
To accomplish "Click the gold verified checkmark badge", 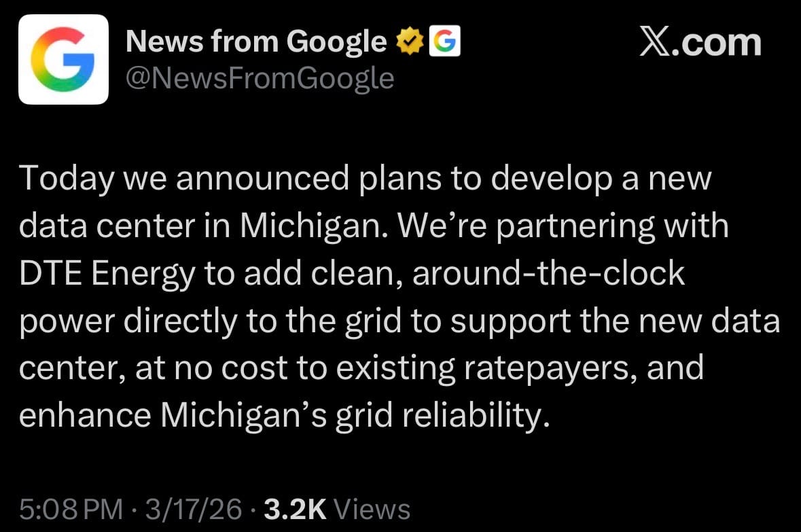I will (410, 43).
